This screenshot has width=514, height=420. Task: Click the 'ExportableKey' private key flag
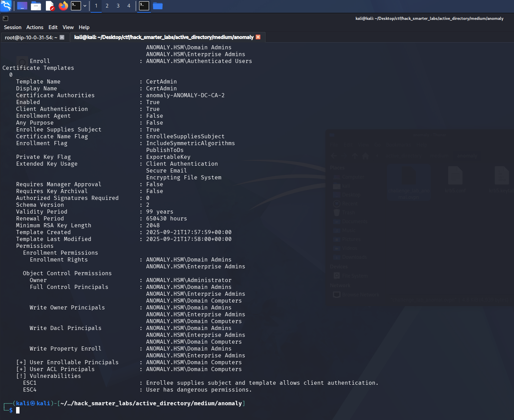pyautogui.click(x=168, y=157)
